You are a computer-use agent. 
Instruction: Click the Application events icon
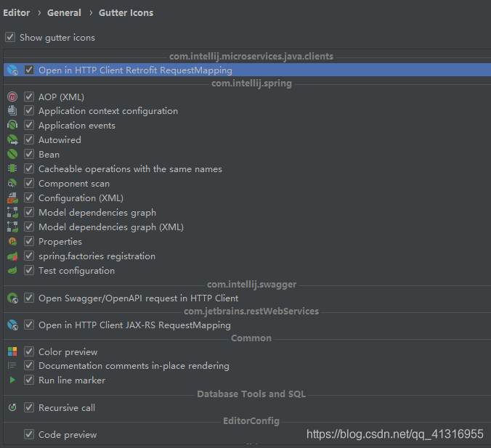pos(12,125)
